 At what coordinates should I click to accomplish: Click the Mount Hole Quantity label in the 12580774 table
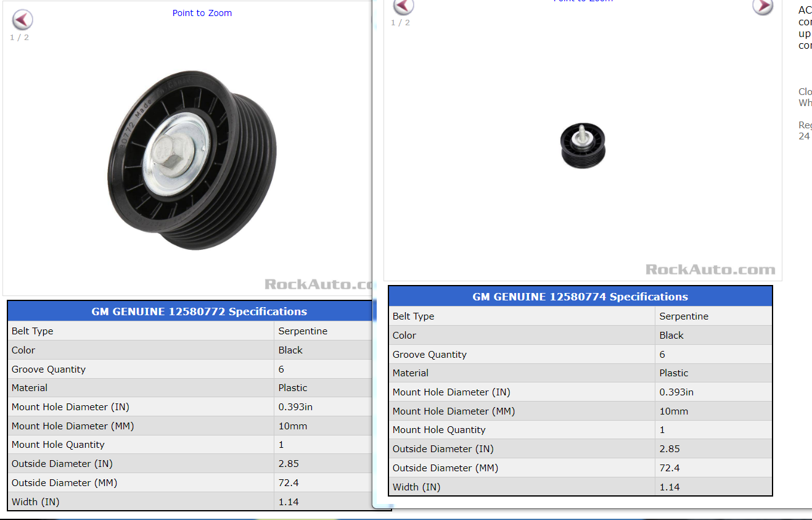(x=439, y=430)
